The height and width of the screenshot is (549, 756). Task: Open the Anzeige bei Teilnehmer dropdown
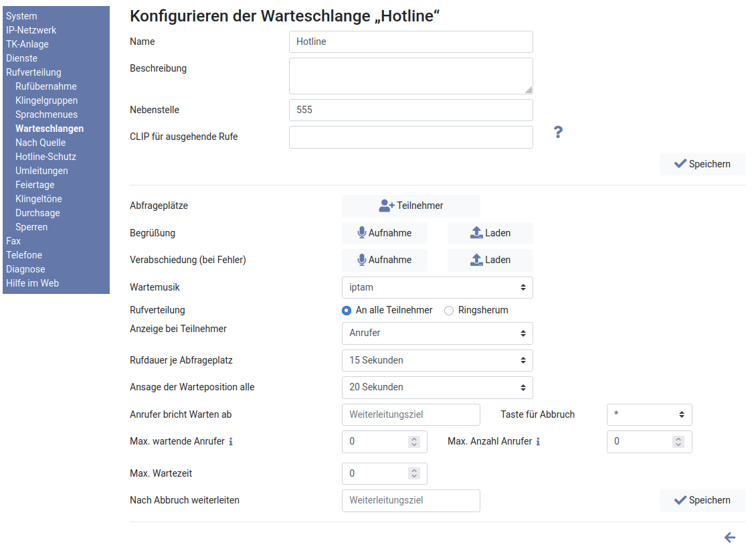[x=437, y=333]
